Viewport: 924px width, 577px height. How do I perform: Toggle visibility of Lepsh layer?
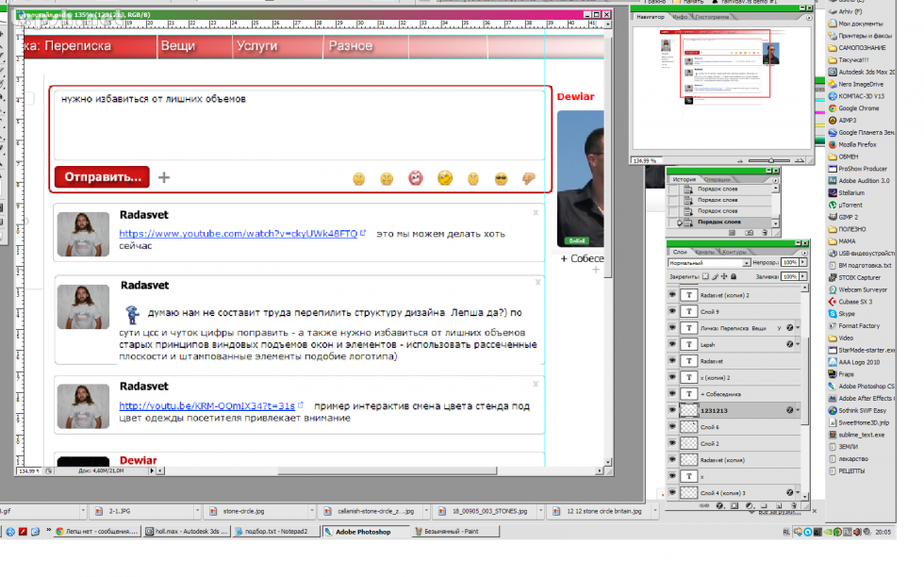(673, 344)
